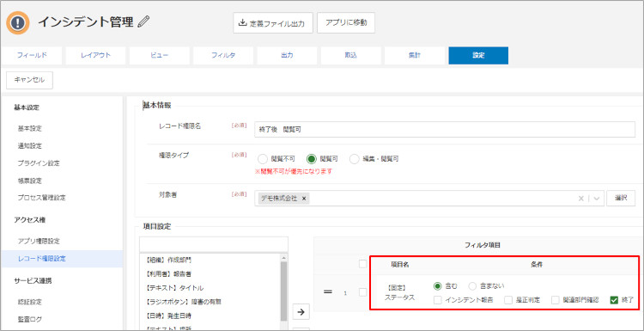Open 基本設定 in the sidebar
Viewport: 644px width, 331px height.
coord(29,129)
